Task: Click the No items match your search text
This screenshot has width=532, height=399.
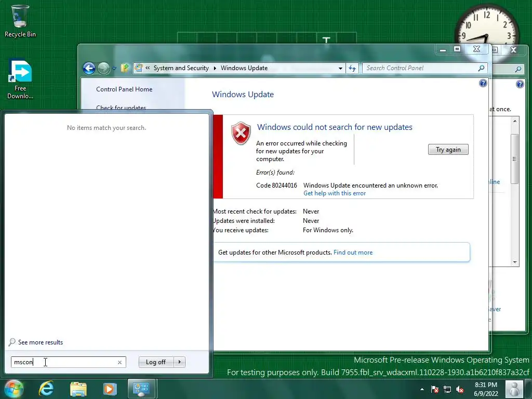Action: [106, 128]
